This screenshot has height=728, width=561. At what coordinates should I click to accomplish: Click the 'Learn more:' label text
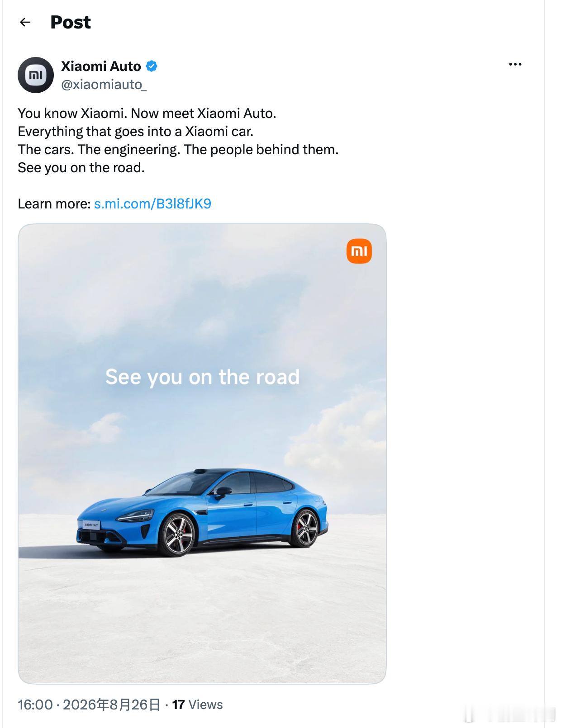tap(54, 204)
